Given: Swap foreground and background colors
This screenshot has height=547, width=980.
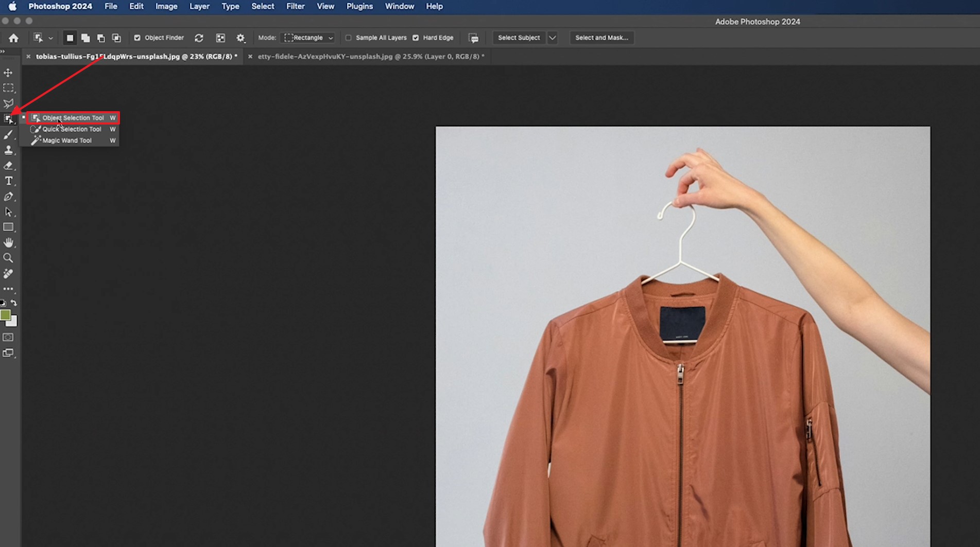Looking at the screenshot, I should [14, 303].
